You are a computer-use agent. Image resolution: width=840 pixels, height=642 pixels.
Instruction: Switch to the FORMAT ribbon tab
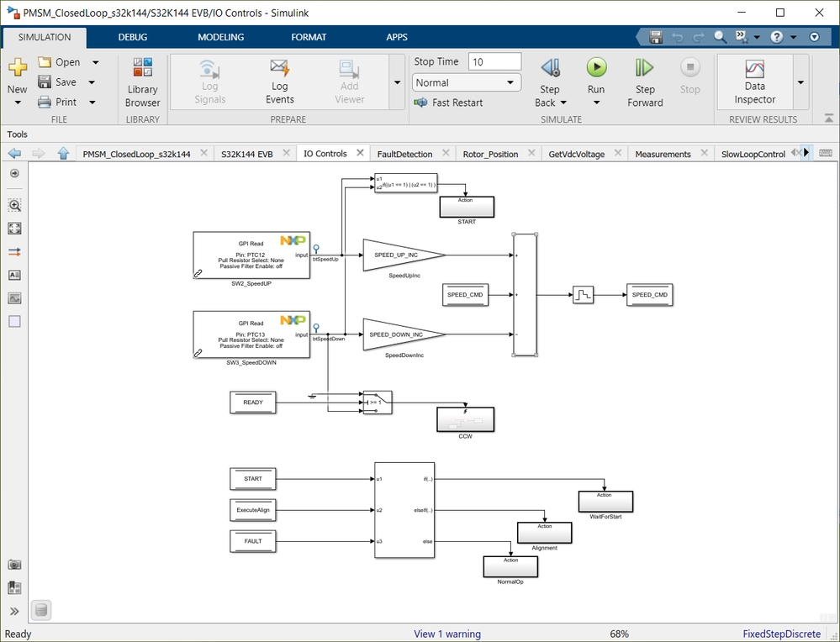309,37
